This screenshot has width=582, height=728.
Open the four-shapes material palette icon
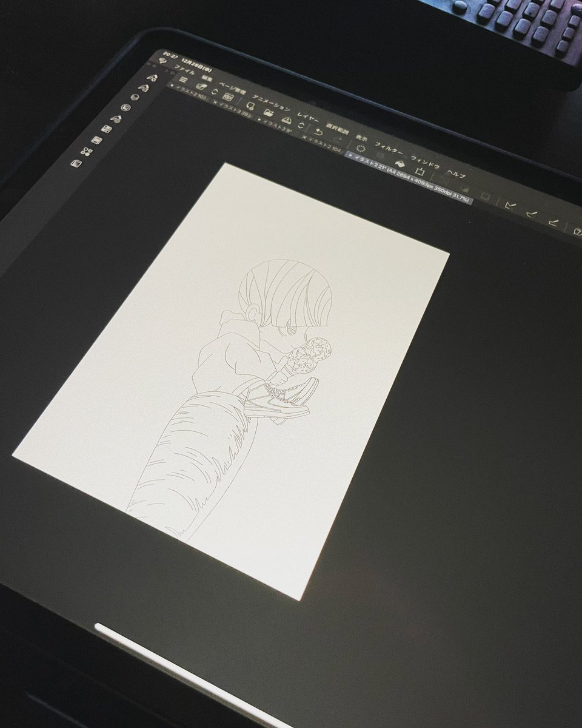tap(86, 152)
